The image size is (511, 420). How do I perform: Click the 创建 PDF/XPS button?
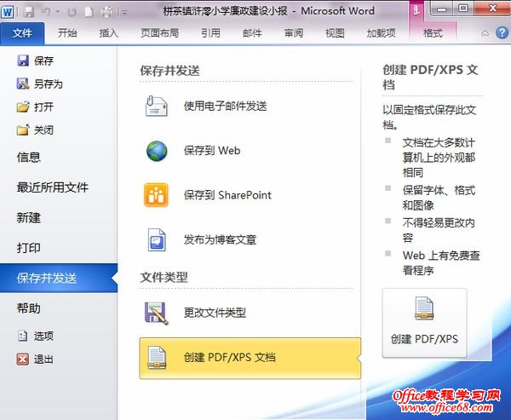[425, 323]
